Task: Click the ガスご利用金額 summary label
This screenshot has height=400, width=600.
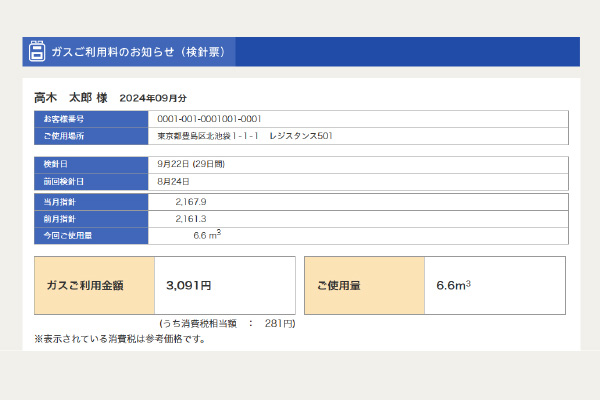Action: 95,286
